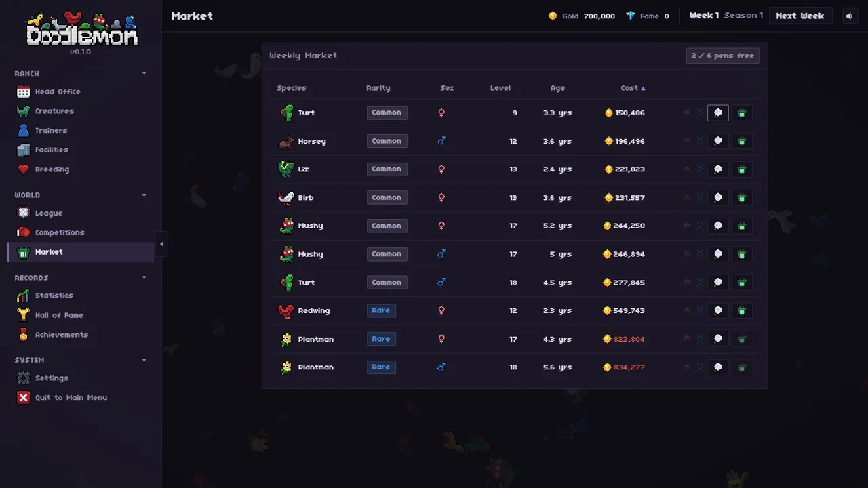Inspect the Birb using the magnifier icon
This screenshot has height=488, width=868.
pos(718,198)
